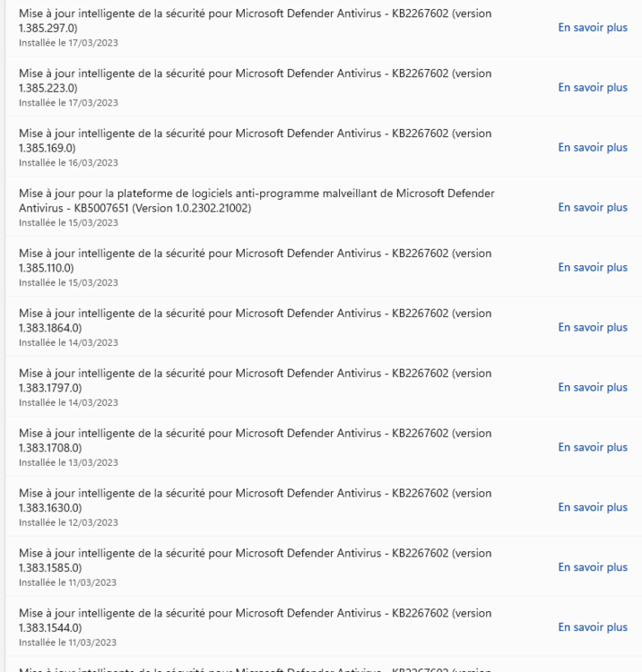Click "En savoir plus" beside version 1.383.1864.0
This screenshot has width=642, height=672.
point(593,328)
